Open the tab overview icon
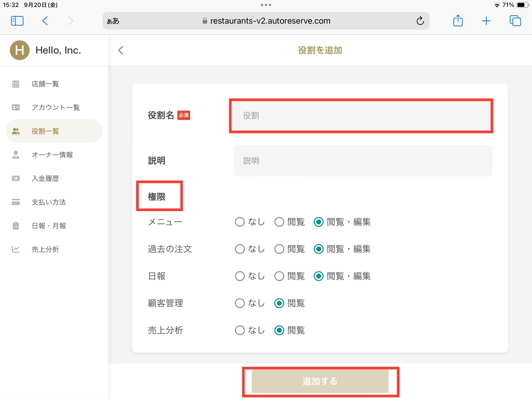 click(515, 21)
